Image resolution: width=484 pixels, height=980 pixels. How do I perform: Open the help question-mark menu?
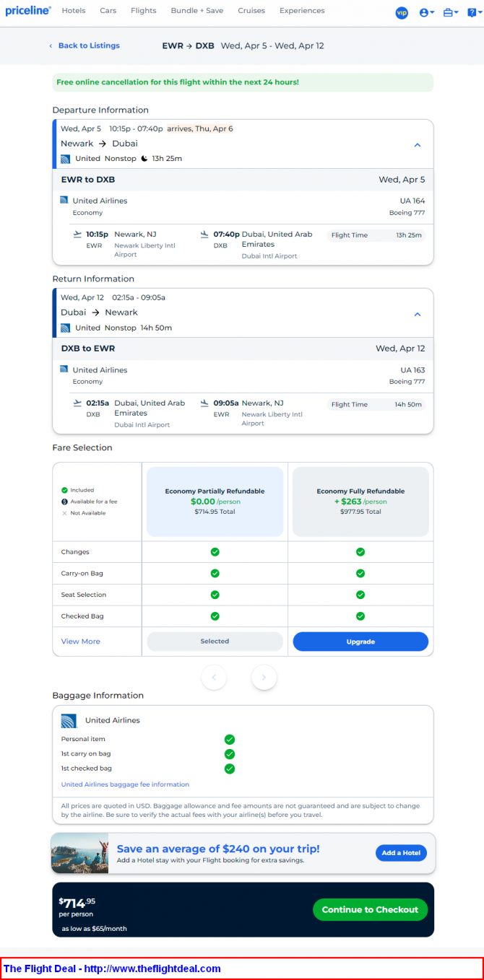[x=473, y=12]
